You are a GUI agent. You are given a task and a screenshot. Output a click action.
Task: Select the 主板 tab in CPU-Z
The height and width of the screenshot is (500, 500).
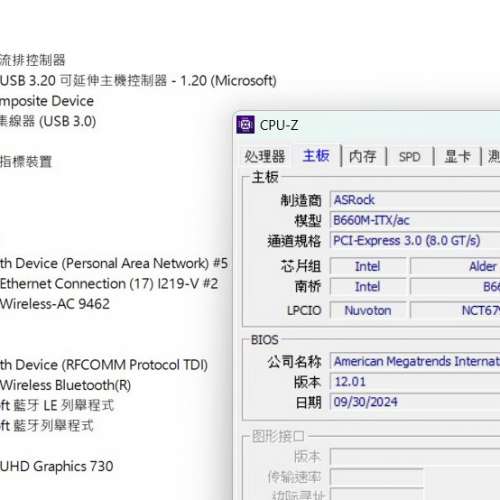[x=316, y=156]
